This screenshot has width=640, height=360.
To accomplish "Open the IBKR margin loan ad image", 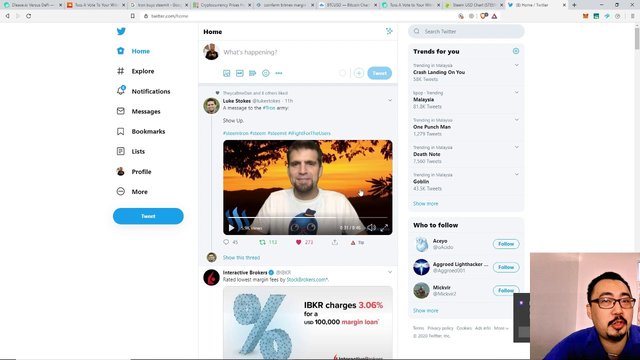I will click(308, 322).
